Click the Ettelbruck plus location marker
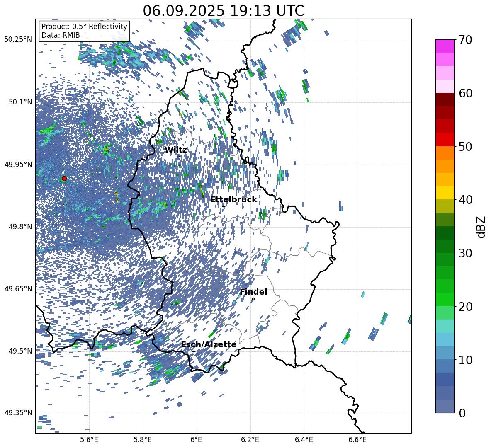491x448 pixels. pyautogui.click(x=224, y=207)
